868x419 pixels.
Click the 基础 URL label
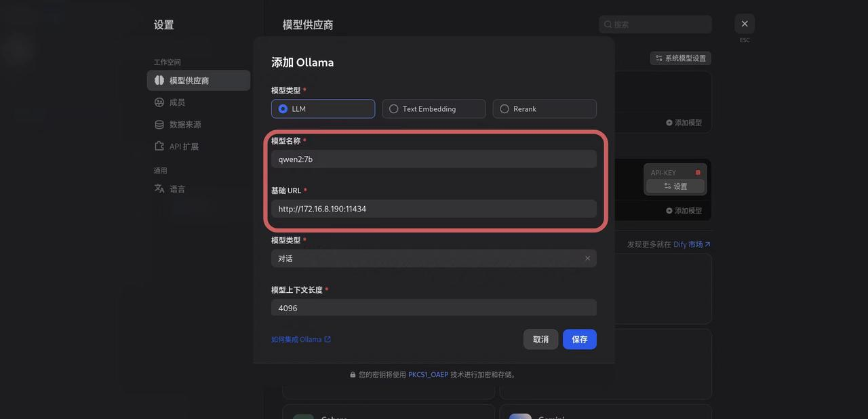[x=286, y=191]
